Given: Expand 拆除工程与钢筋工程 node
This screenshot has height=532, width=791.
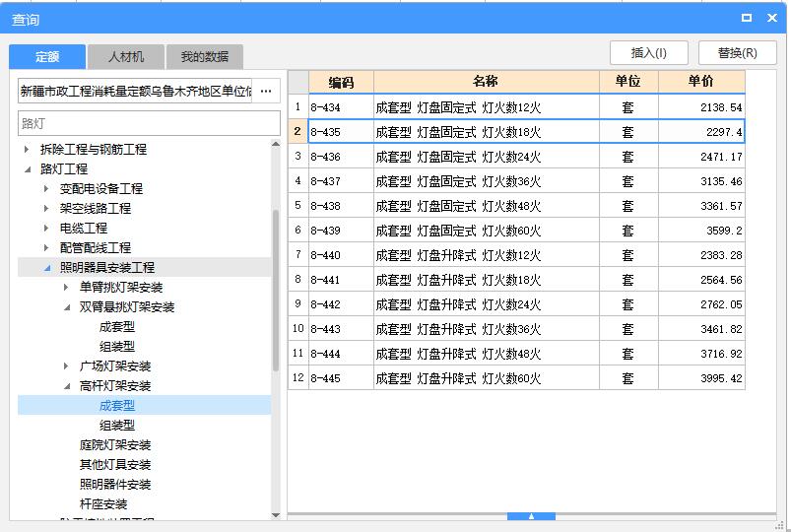Looking at the screenshot, I should 27,149.
